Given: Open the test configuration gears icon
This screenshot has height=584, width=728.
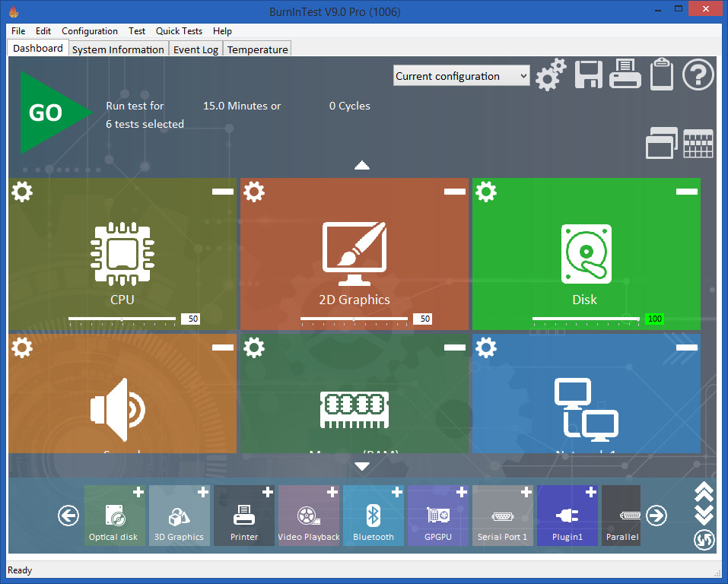Looking at the screenshot, I should [x=551, y=75].
